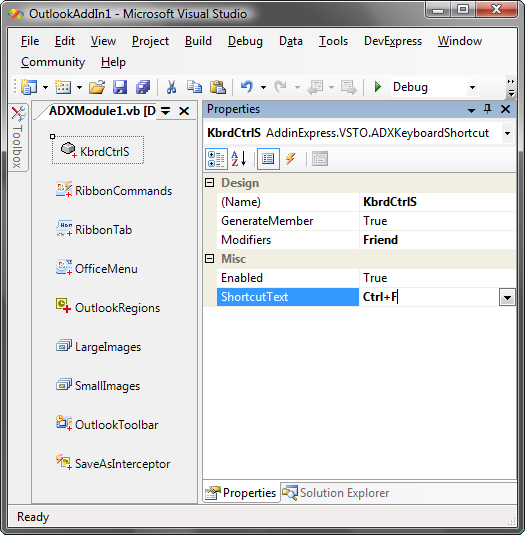Select the LargeImages component
Screen dimensions: 525x535
click(99, 347)
